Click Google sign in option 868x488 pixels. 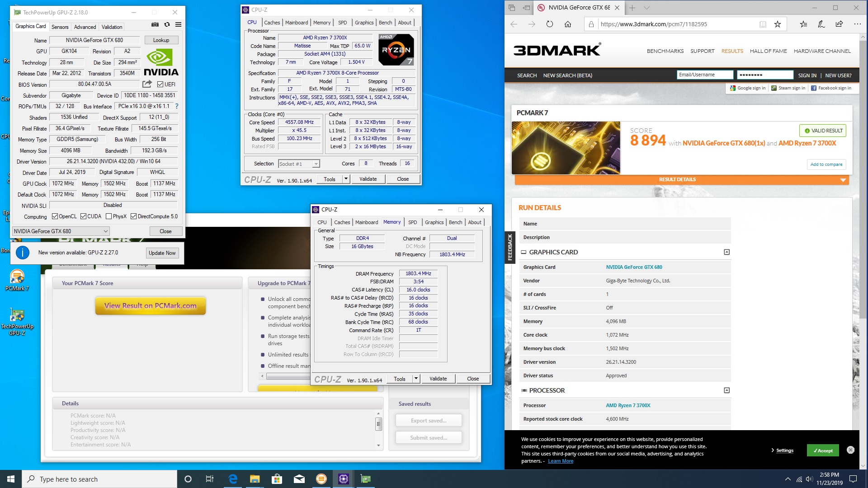pos(748,88)
